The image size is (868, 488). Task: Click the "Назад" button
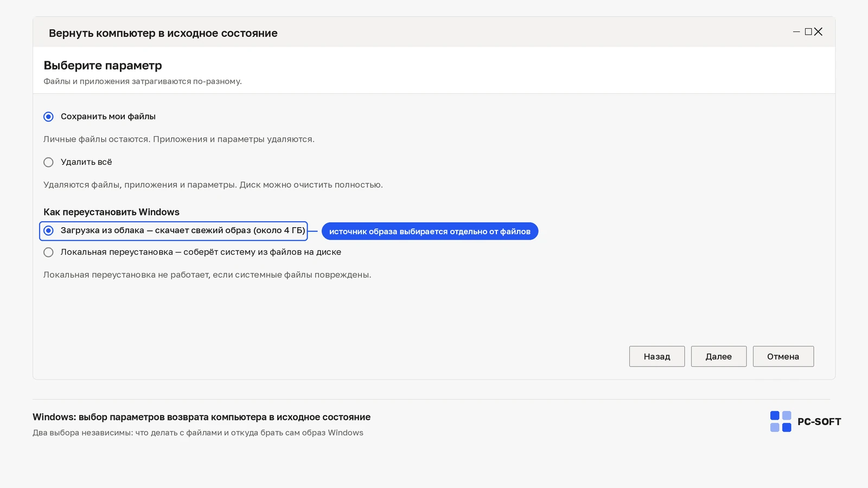pyautogui.click(x=657, y=356)
